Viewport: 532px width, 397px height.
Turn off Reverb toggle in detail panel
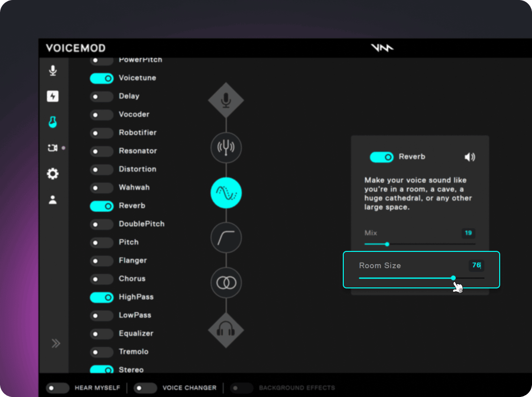[382, 157]
